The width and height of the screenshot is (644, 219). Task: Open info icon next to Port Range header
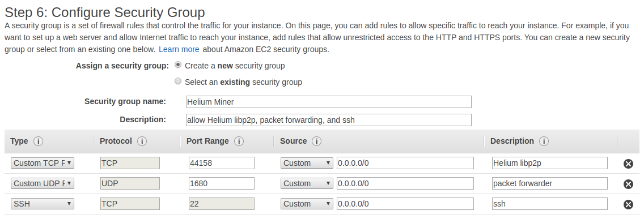click(239, 141)
